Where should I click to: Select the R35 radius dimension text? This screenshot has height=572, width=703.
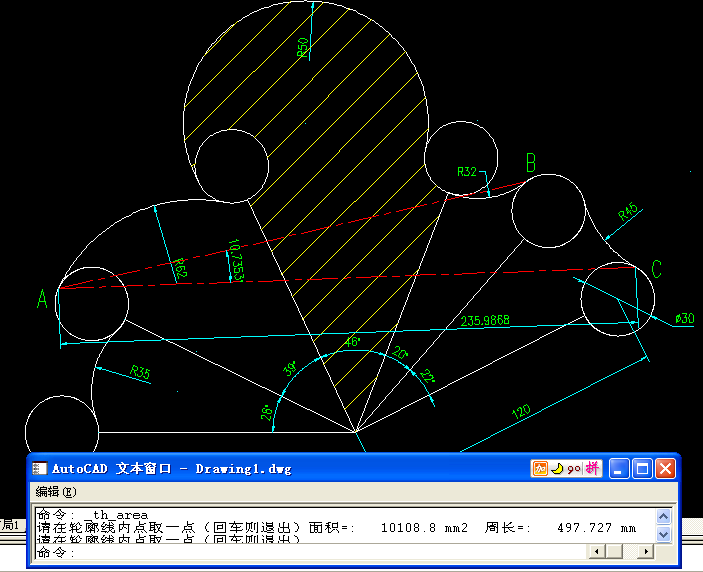[x=140, y=372]
